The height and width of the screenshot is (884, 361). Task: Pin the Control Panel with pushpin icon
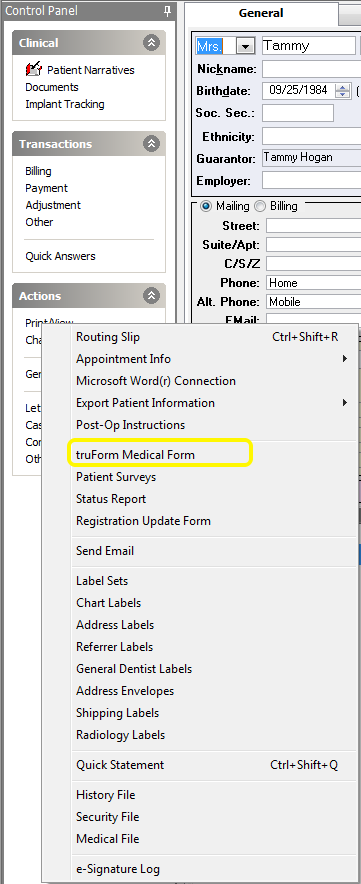click(168, 11)
